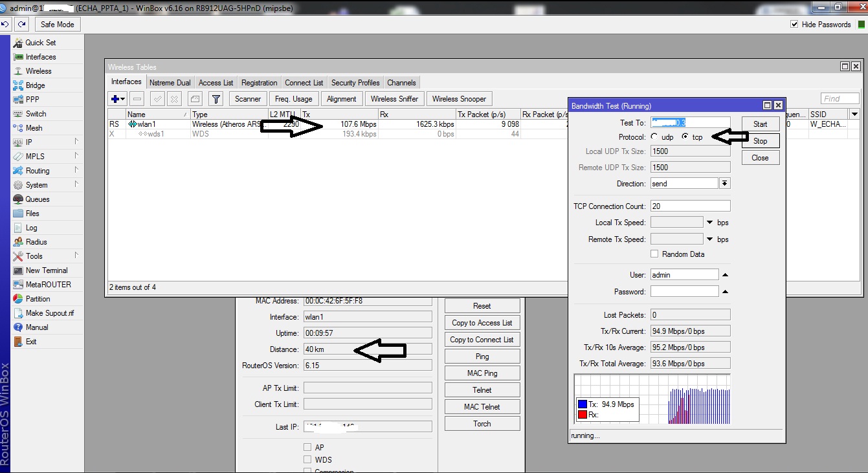The image size is (868, 473).
Task: Open MetaROUTER from the sidebar
Action: click(48, 285)
